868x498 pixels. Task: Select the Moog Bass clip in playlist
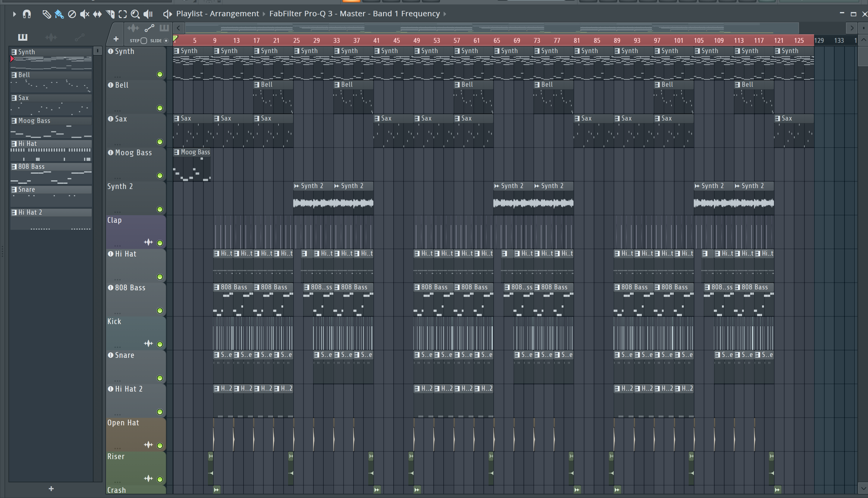tap(192, 165)
